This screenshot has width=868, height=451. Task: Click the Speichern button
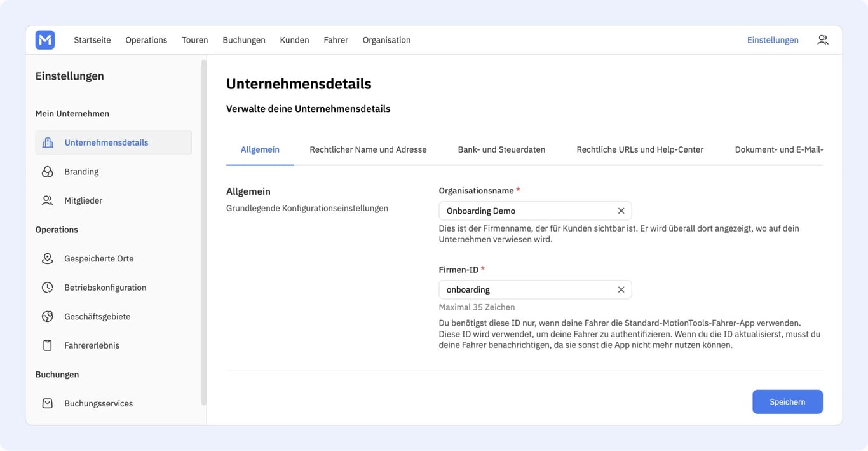787,402
